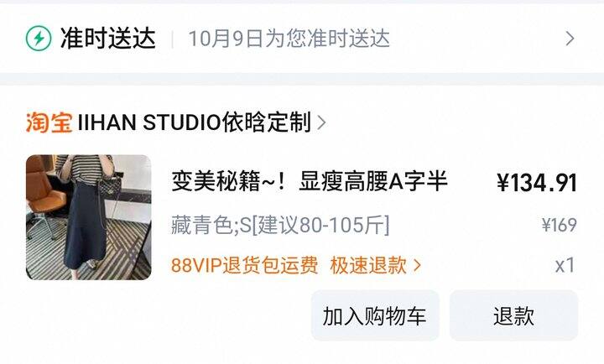Open the product title 变美秘籍 显瘦高腰A字半
This screenshot has height=364, width=604.
(309, 181)
